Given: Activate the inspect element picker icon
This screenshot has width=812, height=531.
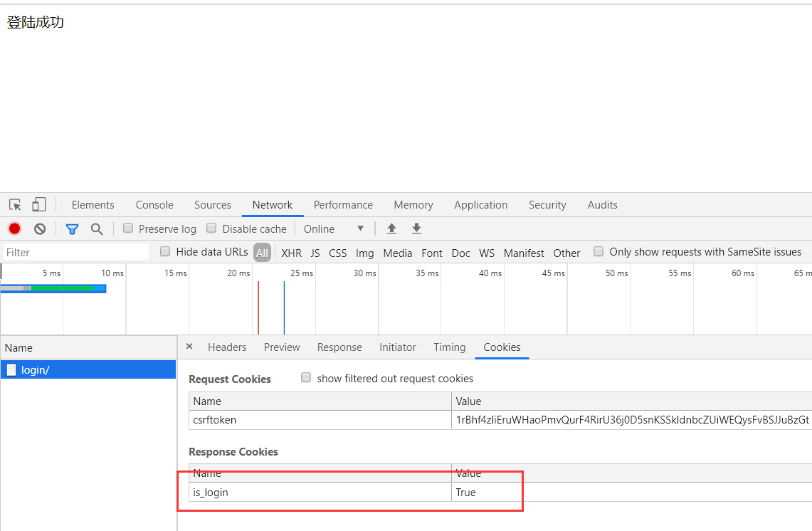Looking at the screenshot, I should pos(15,204).
